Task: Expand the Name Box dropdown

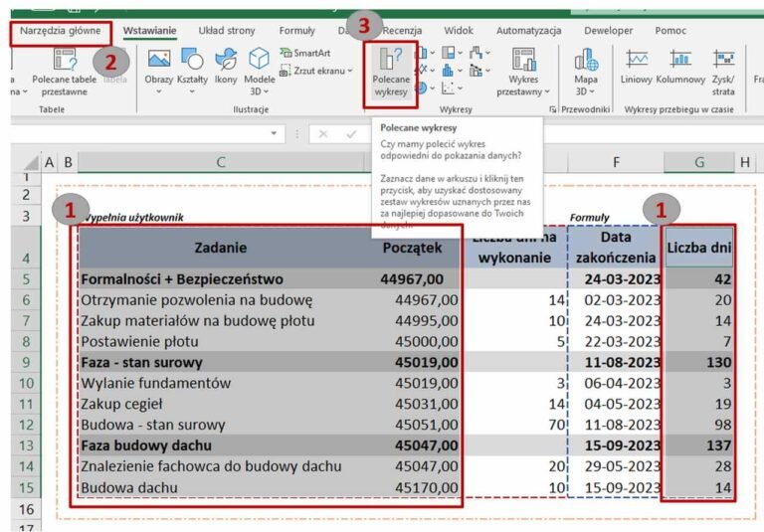Action: click(x=274, y=133)
